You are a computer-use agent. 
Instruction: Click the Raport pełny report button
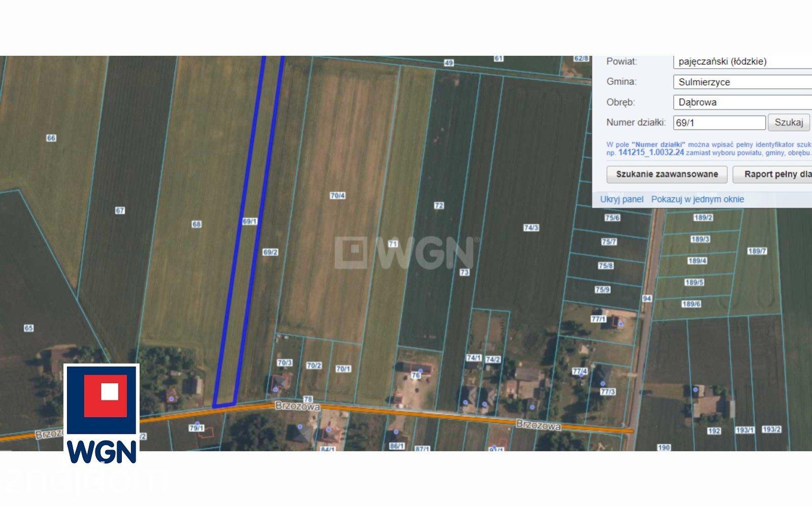[x=773, y=174]
